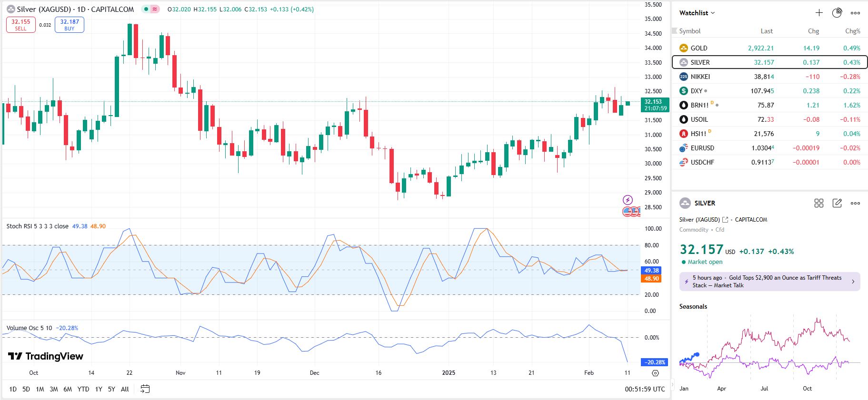
Task: Open the SILVER details grid layout icon
Action: tap(819, 203)
